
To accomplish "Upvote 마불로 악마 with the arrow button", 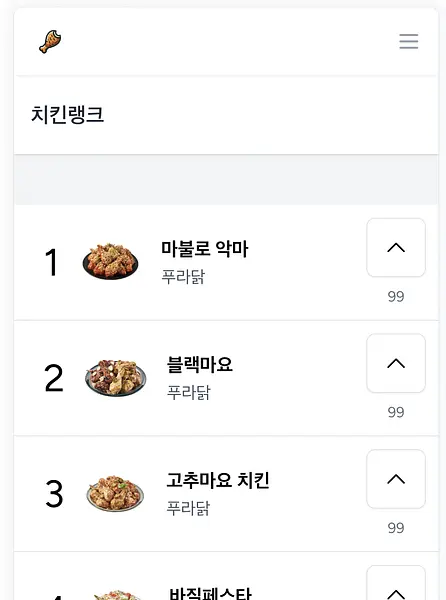I will pos(396,248).
